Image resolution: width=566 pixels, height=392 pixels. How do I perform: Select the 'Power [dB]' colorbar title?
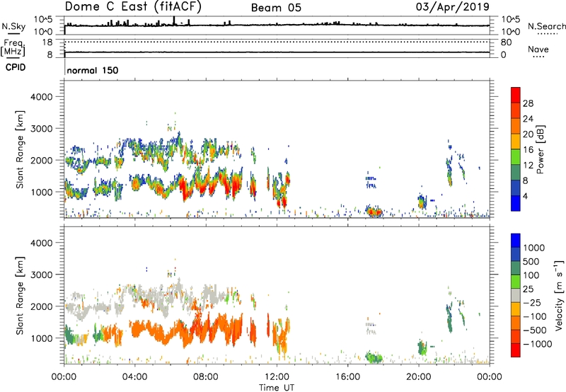pyautogui.click(x=540, y=149)
